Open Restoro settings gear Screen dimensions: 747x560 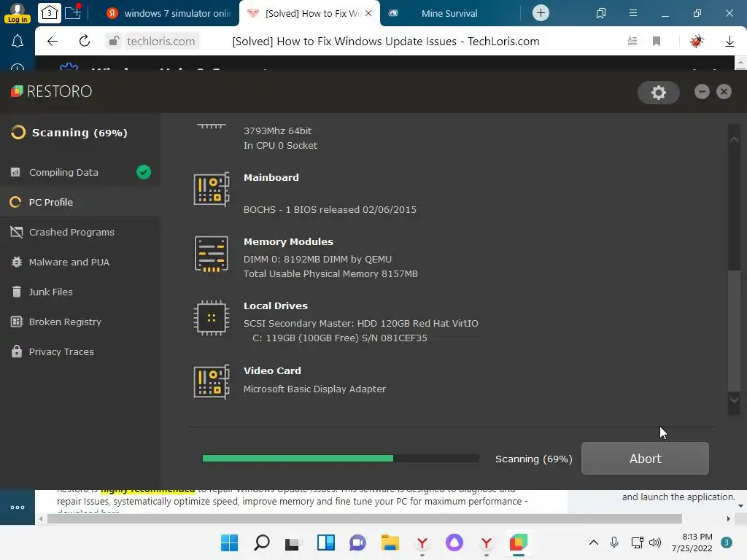[x=659, y=93]
